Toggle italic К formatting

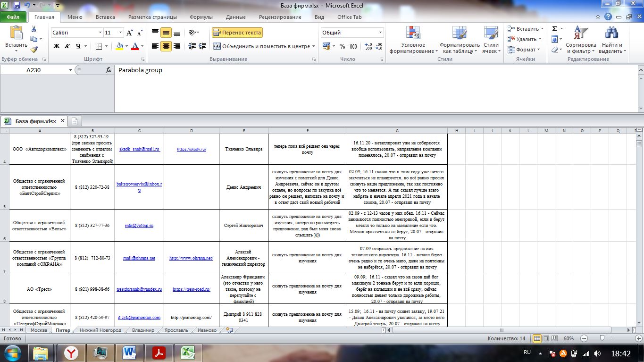click(67, 46)
